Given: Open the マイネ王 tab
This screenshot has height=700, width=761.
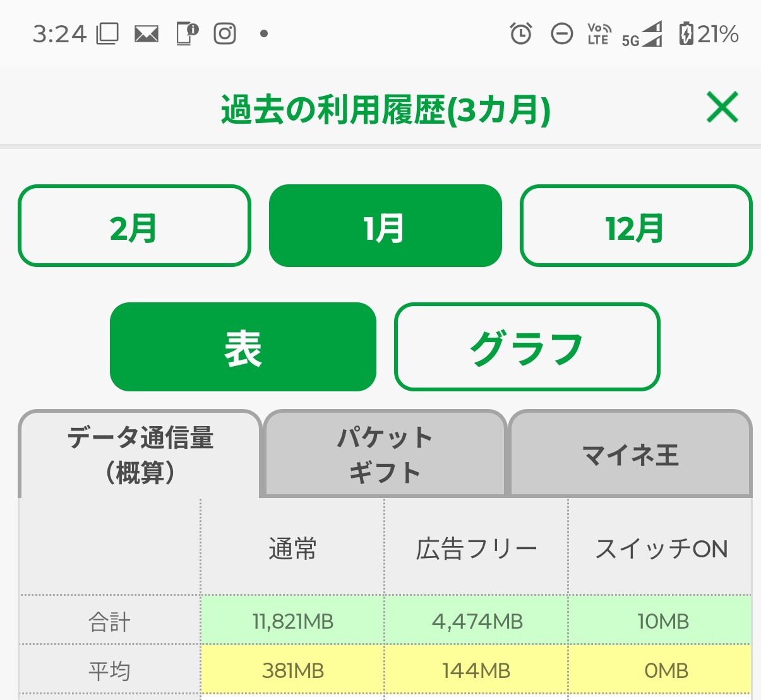Looking at the screenshot, I should coord(630,454).
